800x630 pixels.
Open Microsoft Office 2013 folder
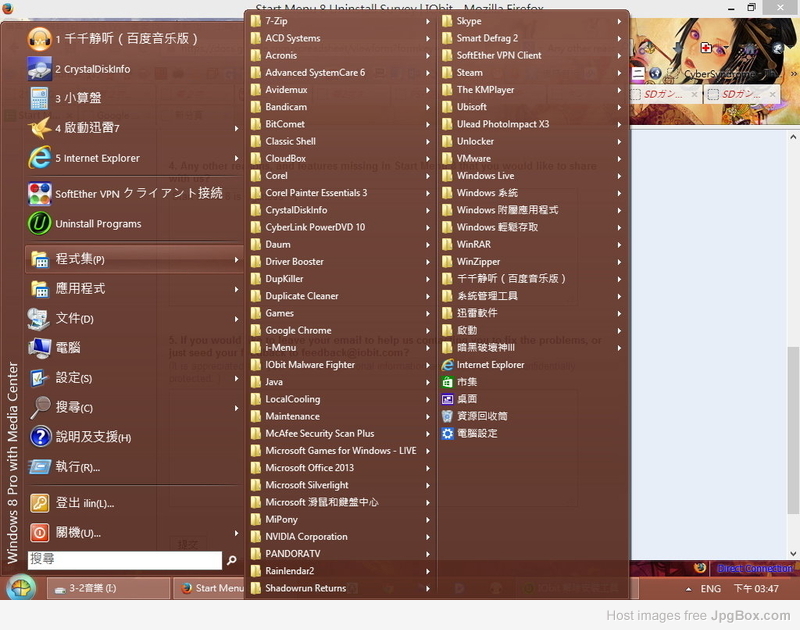coord(309,468)
